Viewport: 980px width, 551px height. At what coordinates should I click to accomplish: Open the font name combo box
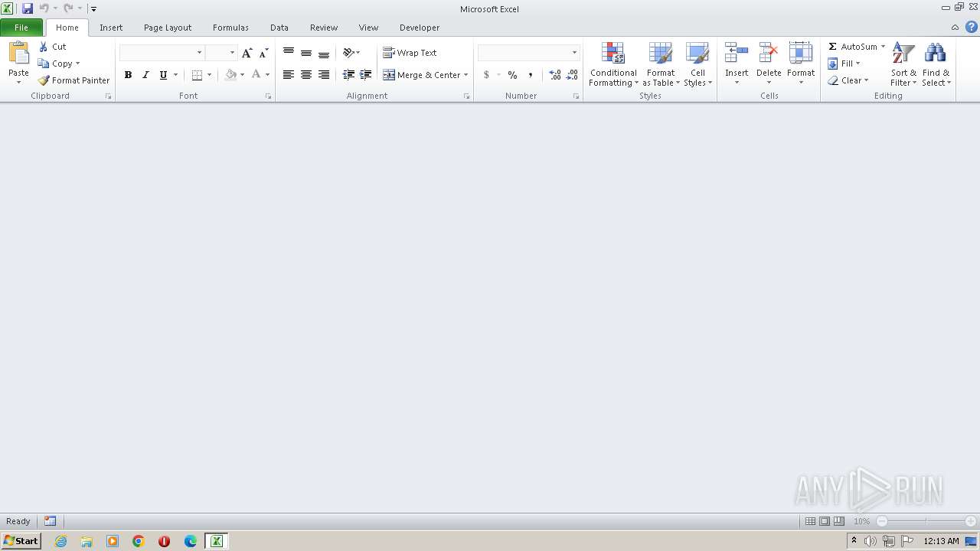click(162, 53)
